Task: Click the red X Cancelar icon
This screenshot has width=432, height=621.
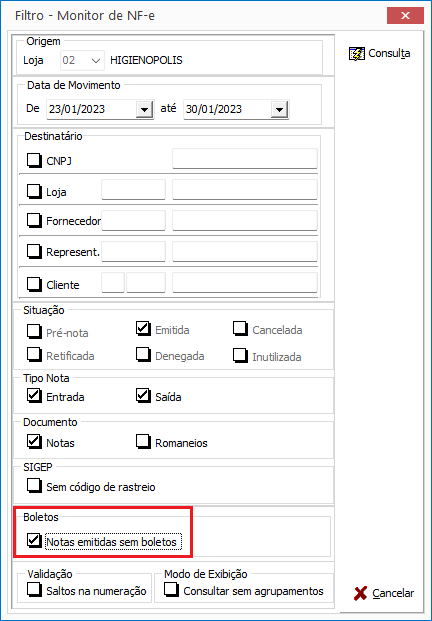Action: [x=360, y=593]
